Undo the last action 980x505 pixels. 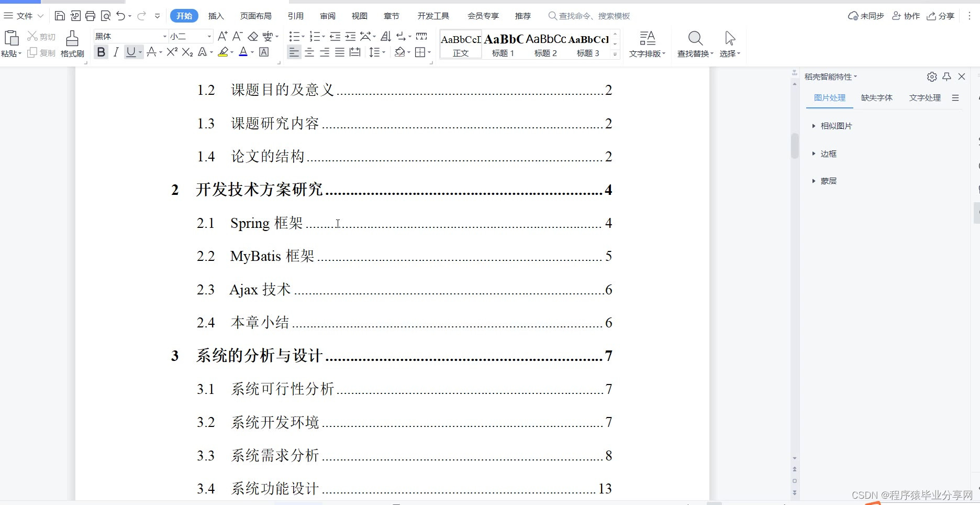(120, 16)
